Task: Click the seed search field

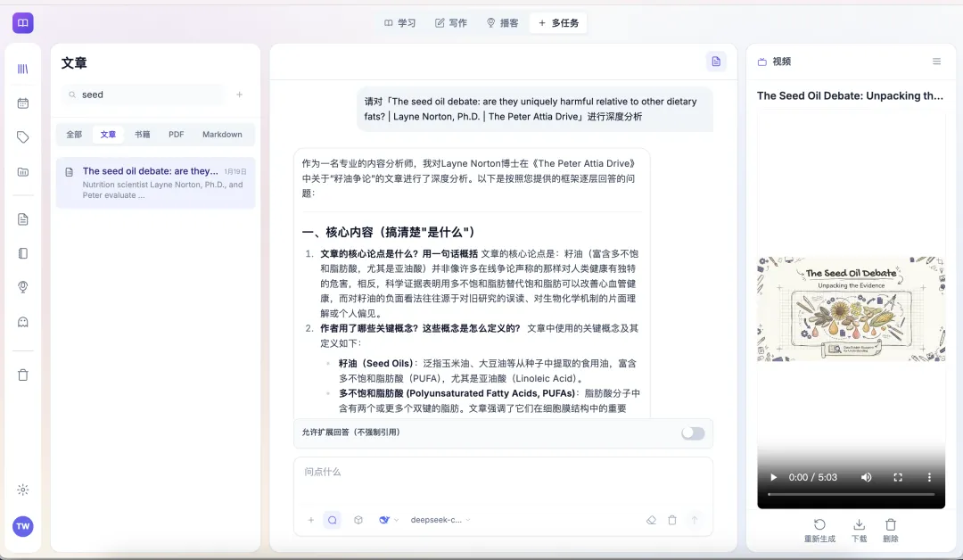Action: 144,95
